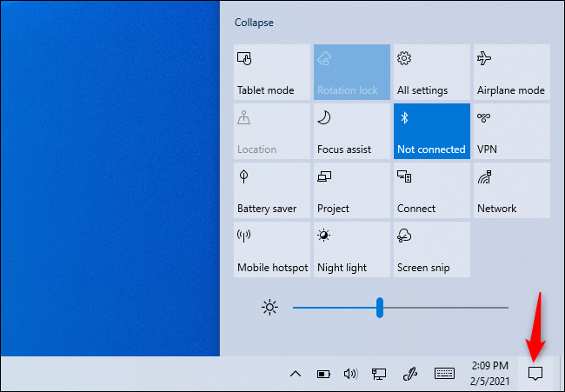Click the brightness slider handle
Image resolution: width=565 pixels, height=392 pixels.
tap(380, 308)
